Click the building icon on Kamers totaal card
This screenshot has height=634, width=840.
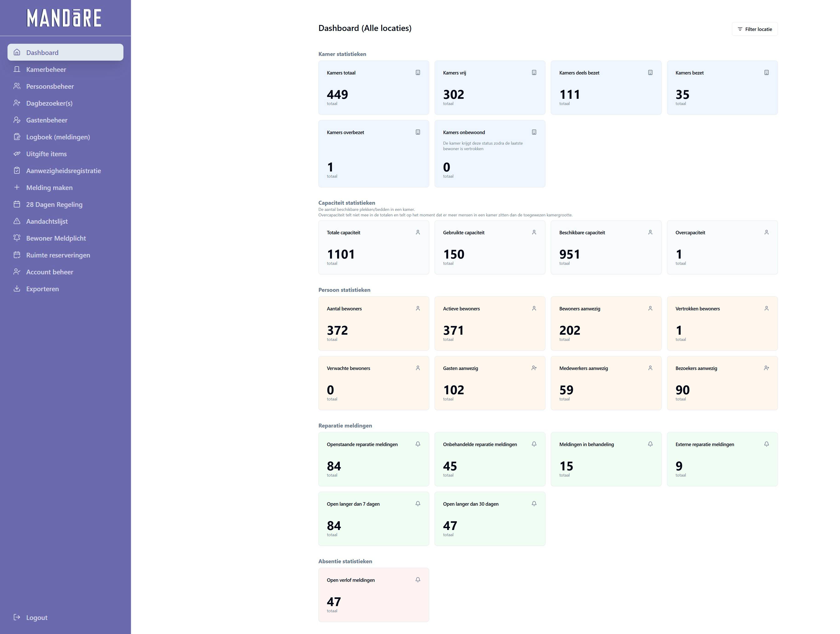coord(418,72)
